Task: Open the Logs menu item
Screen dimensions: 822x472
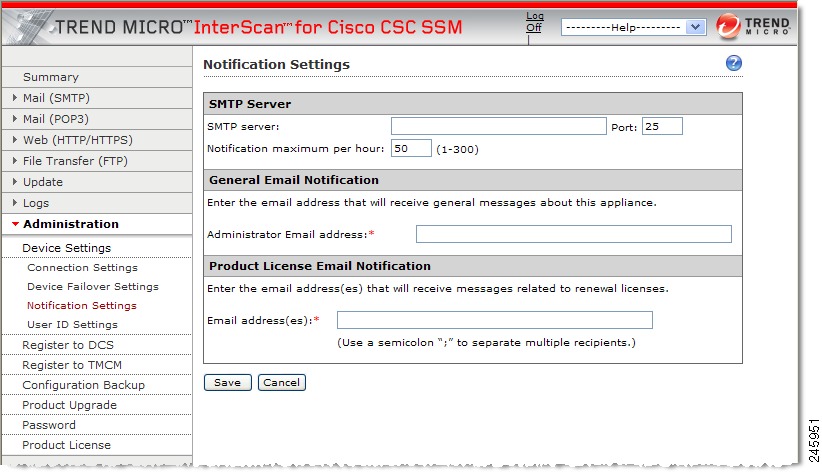Action: [36, 203]
